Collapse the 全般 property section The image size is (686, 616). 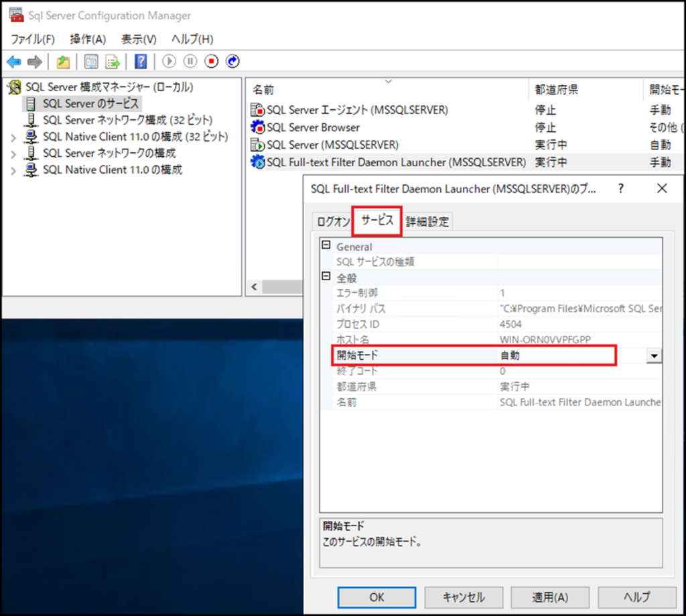click(326, 276)
